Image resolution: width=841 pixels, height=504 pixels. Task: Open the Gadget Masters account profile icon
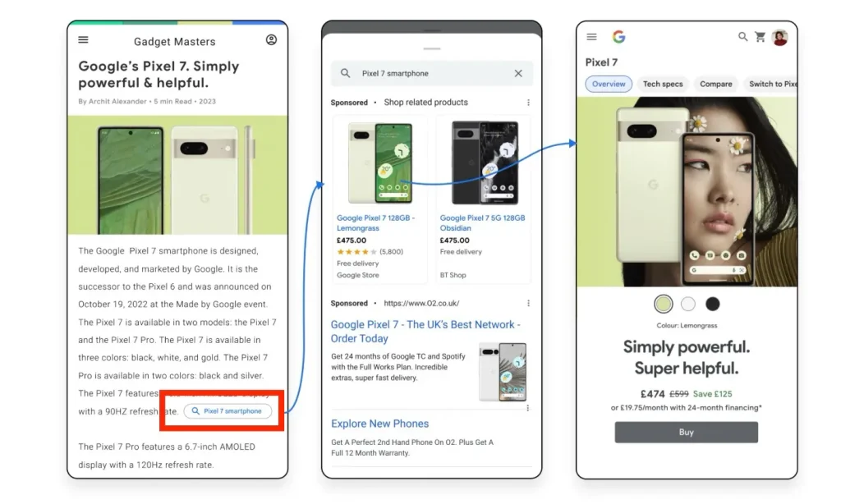click(271, 39)
